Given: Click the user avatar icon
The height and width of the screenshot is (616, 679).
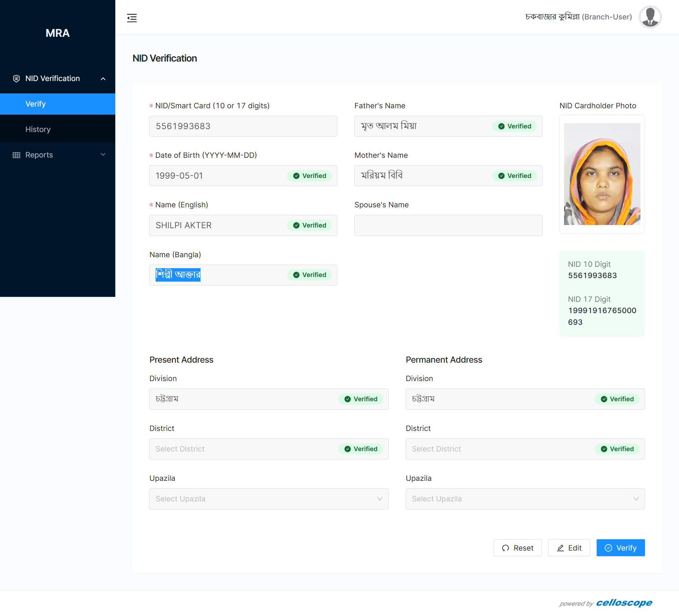Looking at the screenshot, I should click(650, 17).
